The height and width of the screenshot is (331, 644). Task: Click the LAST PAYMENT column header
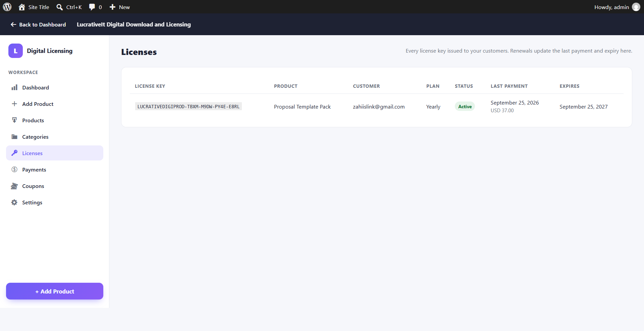[x=509, y=86]
